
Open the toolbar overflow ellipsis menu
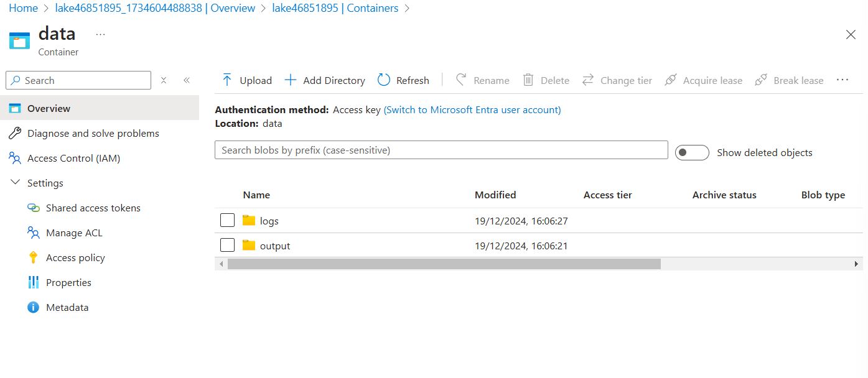click(x=842, y=80)
